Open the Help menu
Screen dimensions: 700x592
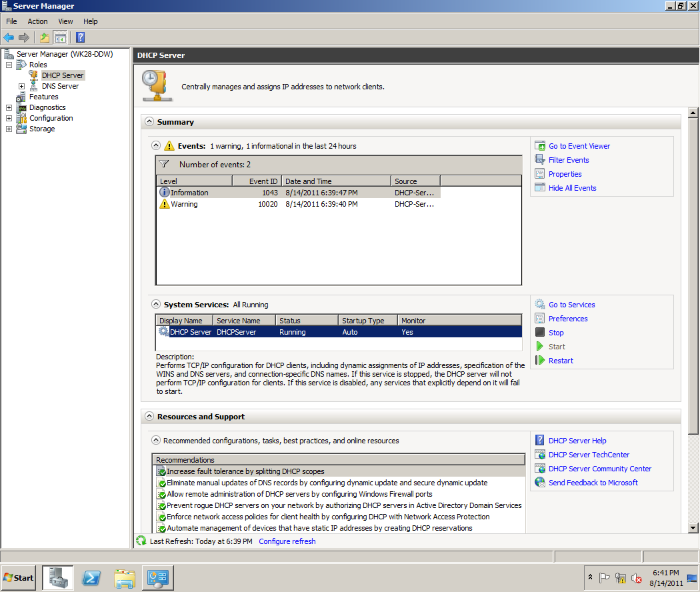[91, 21]
